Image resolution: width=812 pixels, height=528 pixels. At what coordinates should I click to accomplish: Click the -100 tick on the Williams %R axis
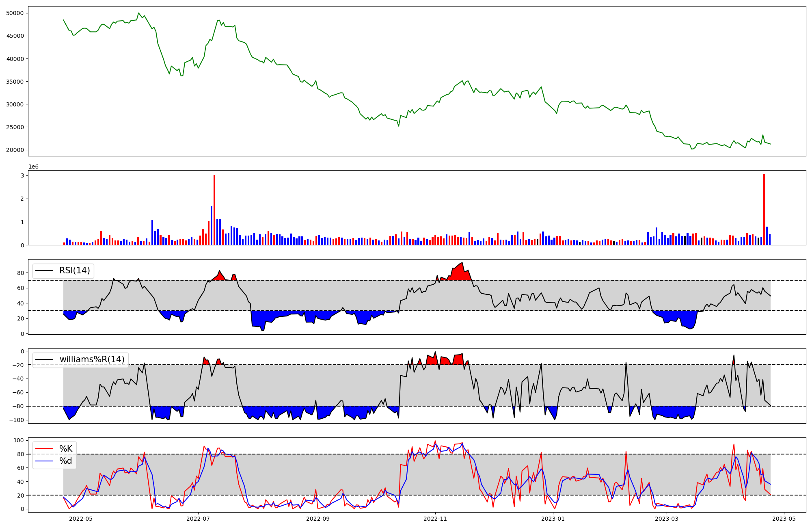click(17, 420)
